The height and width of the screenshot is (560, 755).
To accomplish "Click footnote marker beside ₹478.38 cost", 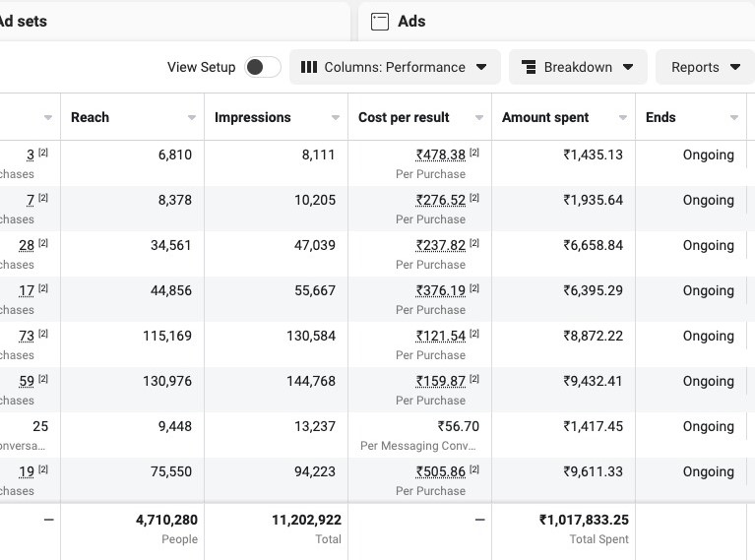I will click(x=474, y=153).
